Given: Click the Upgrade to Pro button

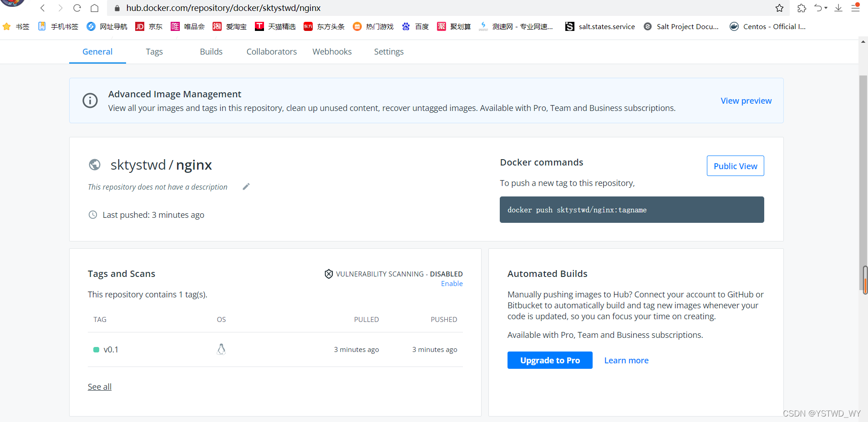Looking at the screenshot, I should click(550, 360).
